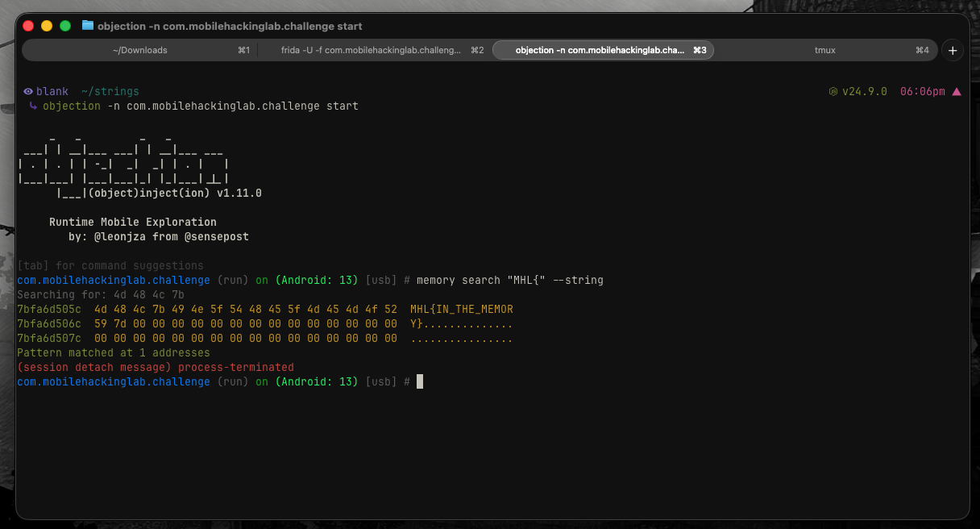Switch to the ~/Downloads tab

coord(140,50)
